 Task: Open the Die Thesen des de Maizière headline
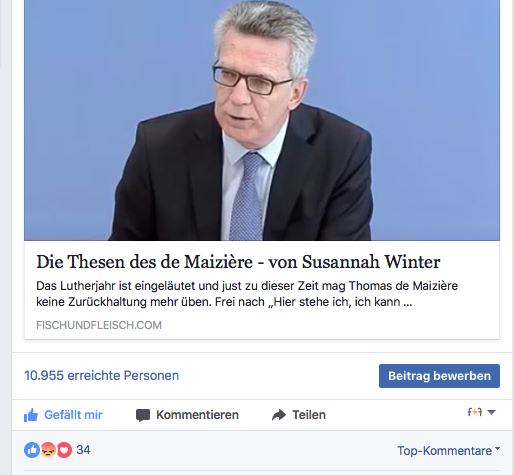coord(238,262)
